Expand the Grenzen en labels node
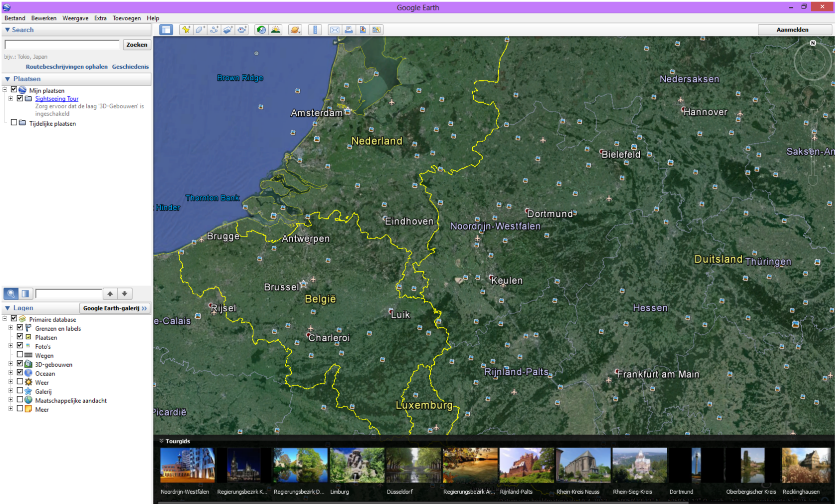 click(11, 328)
